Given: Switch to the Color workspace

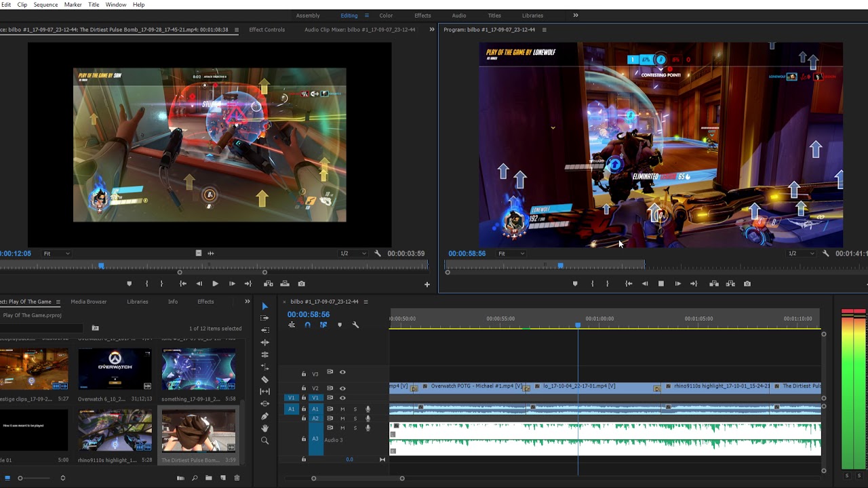Looking at the screenshot, I should coord(386,16).
